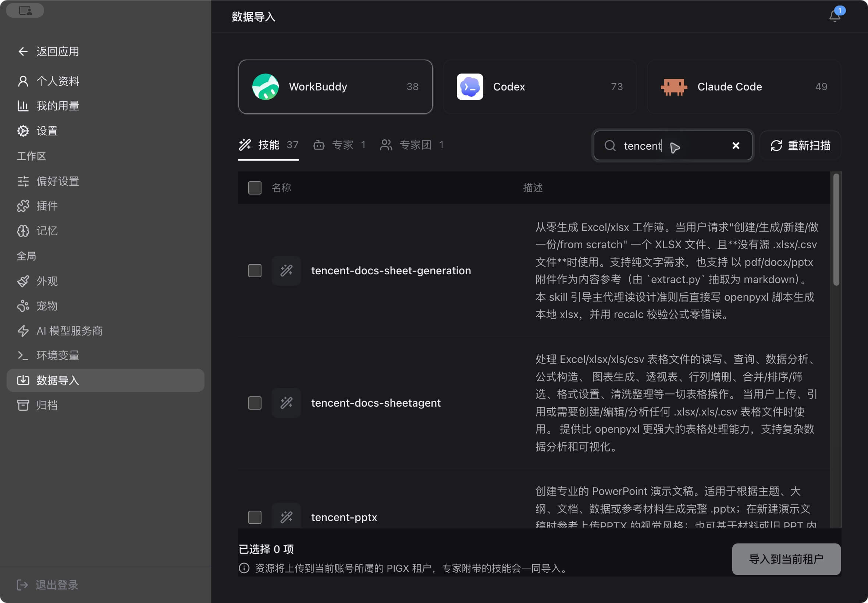The width and height of the screenshot is (868, 603).
Task: Click the notification bell icon
Action: click(x=834, y=16)
